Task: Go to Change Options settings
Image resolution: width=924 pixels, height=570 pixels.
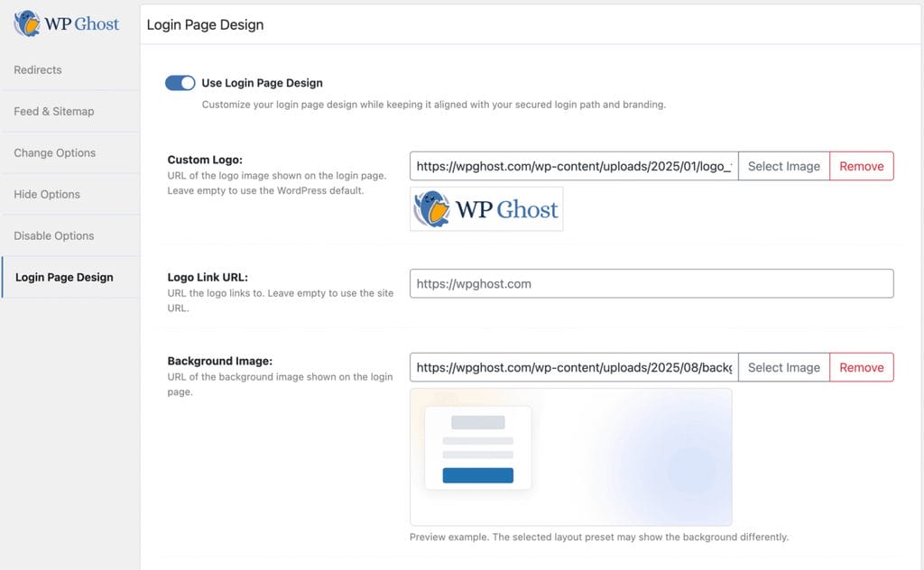Action: [52, 152]
